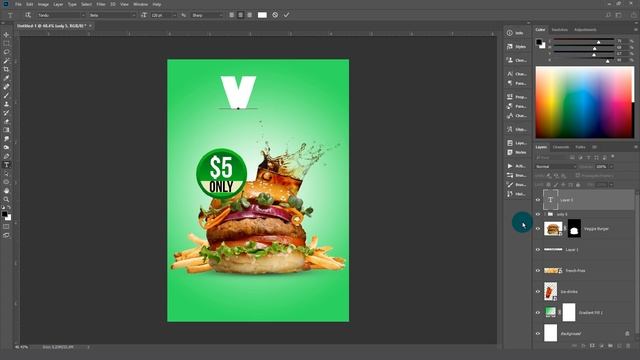Viewport: 640px width, 360px height.
Task: Open the Color panel options menu
Action: click(x=635, y=30)
